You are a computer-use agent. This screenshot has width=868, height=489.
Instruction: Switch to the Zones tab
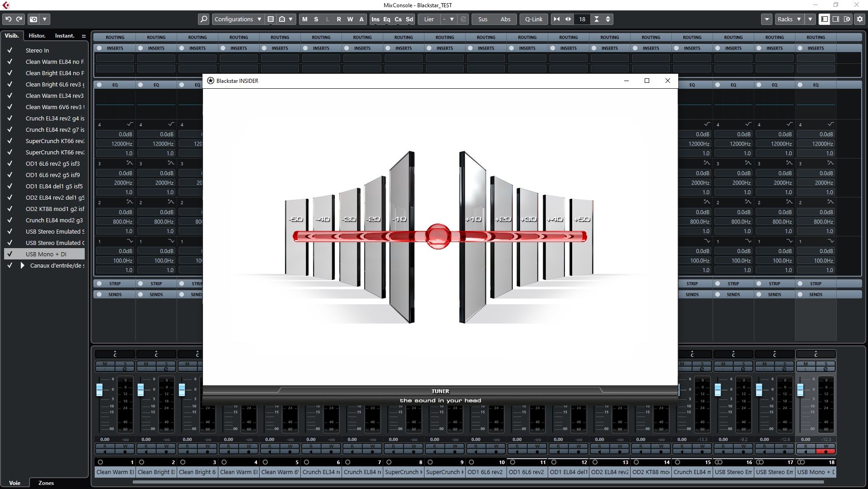(46, 483)
